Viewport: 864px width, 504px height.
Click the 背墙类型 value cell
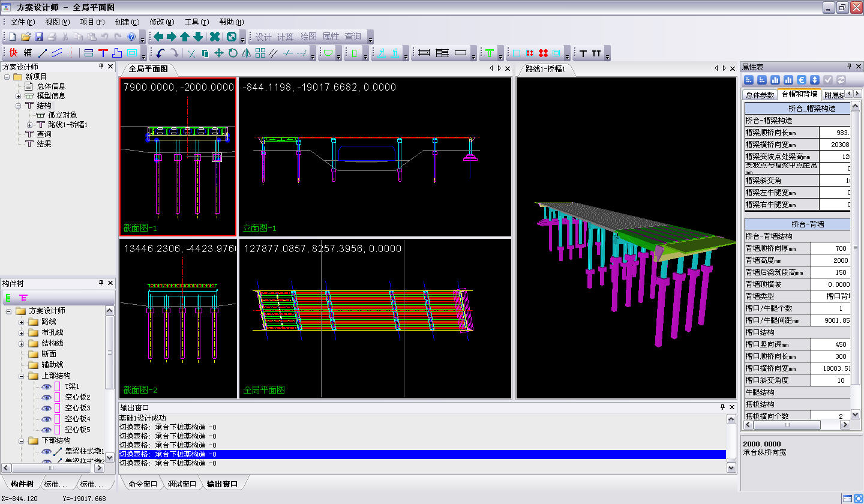click(x=830, y=296)
